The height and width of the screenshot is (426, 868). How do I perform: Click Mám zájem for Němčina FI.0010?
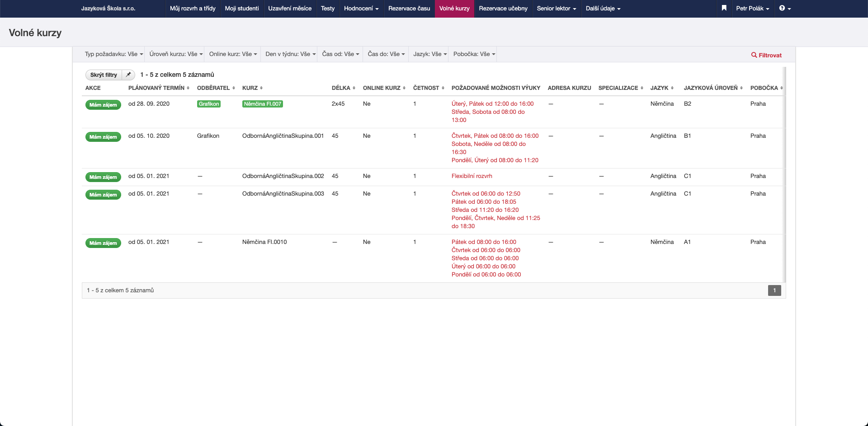[103, 243]
